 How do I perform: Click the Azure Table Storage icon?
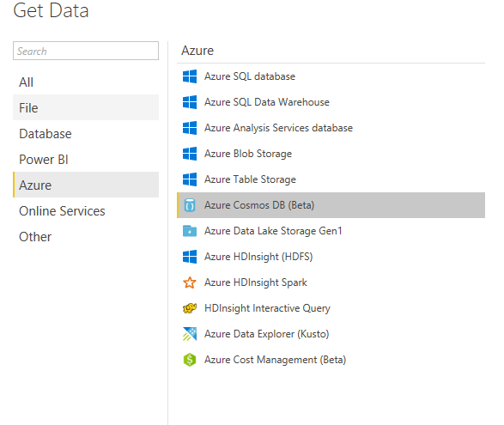click(190, 179)
